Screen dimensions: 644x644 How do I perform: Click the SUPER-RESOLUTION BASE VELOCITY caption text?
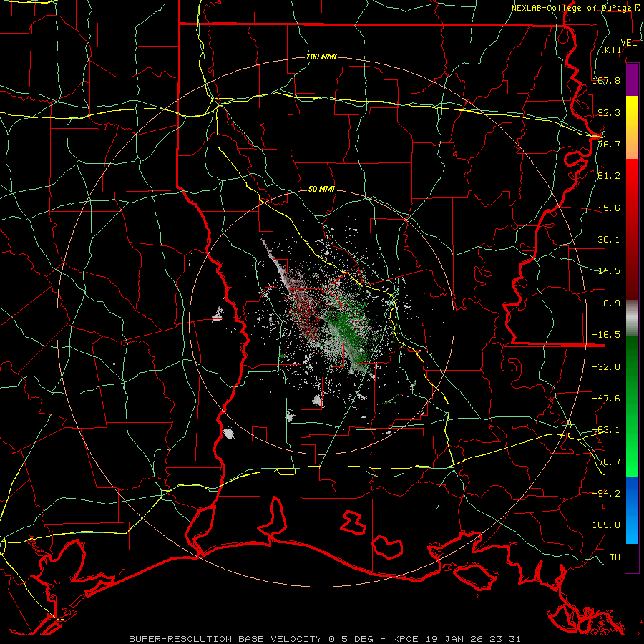tap(227, 639)
